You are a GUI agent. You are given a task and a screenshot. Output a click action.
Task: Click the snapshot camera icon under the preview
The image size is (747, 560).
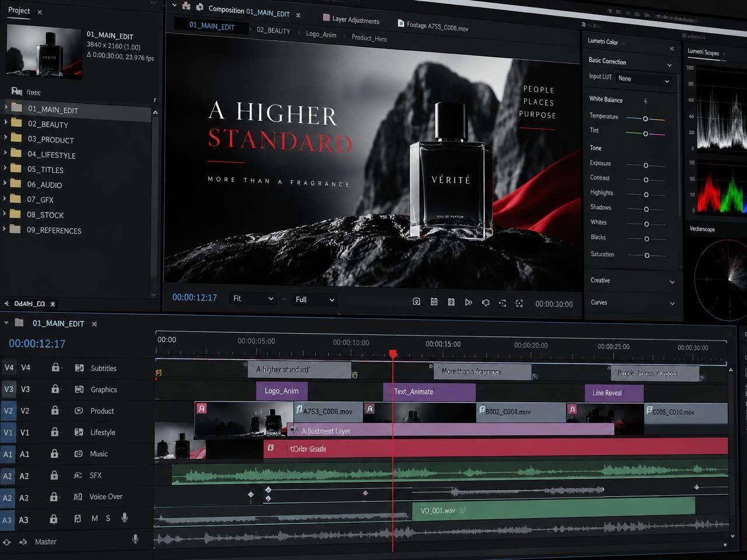416,302
